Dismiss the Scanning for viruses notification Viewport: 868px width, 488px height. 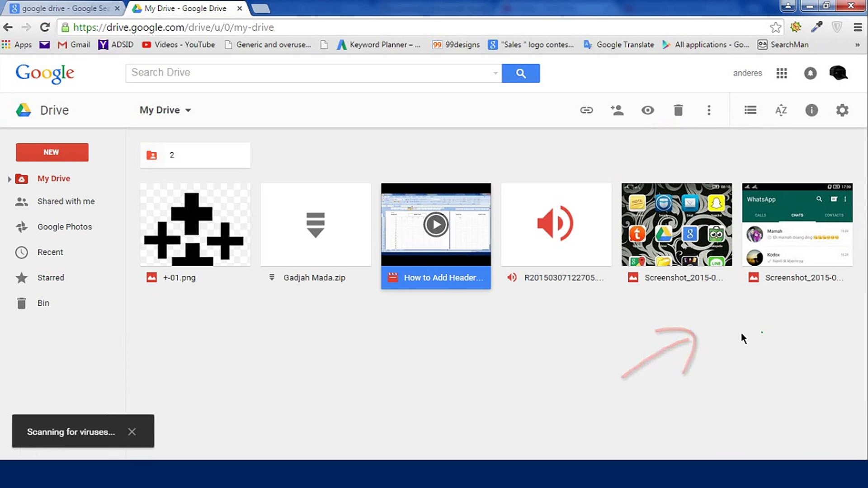tap(132, 432)
